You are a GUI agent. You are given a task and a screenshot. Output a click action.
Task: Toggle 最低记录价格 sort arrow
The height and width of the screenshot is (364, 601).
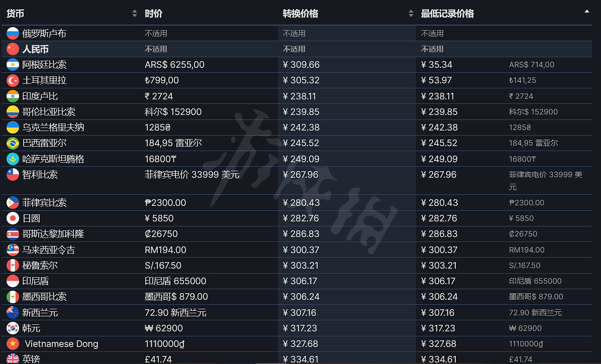pyautogui.click(x=586, y=11)
